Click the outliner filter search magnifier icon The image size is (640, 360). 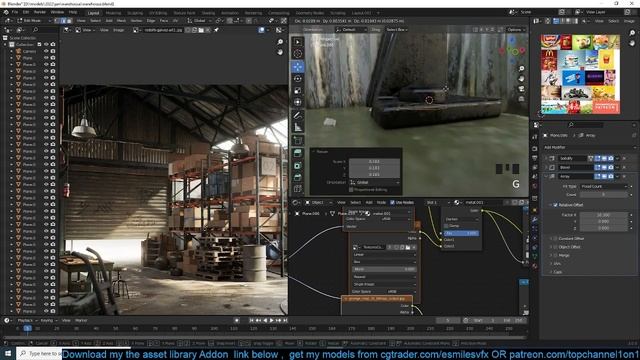pos(36,30)
